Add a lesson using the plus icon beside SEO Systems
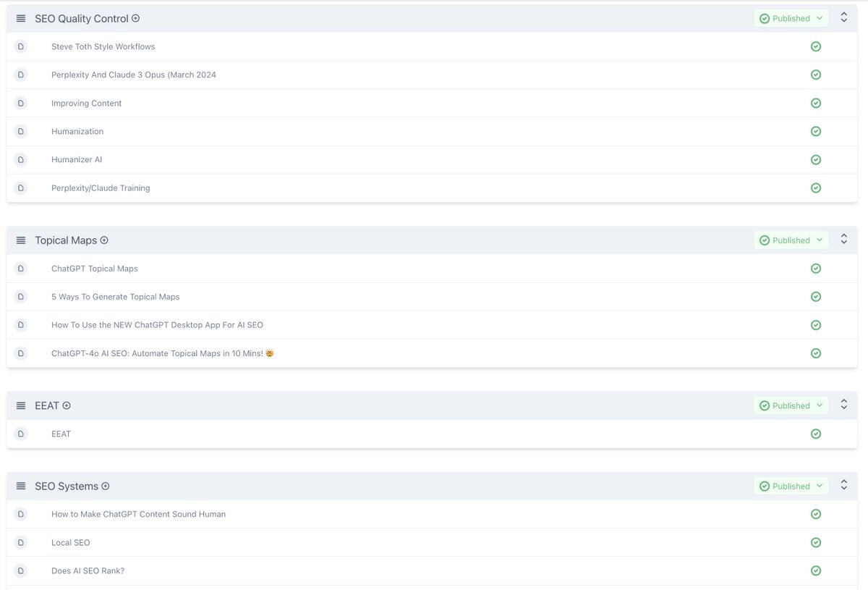This screenshot has width=868, height=590. (x=106, y=486)
